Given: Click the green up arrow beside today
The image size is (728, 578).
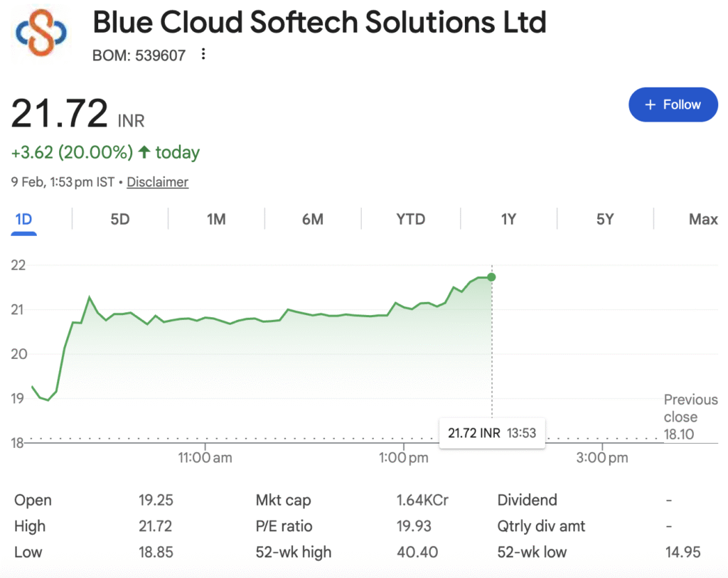Looking at the screenshot, I should click(x=144, y=152).
